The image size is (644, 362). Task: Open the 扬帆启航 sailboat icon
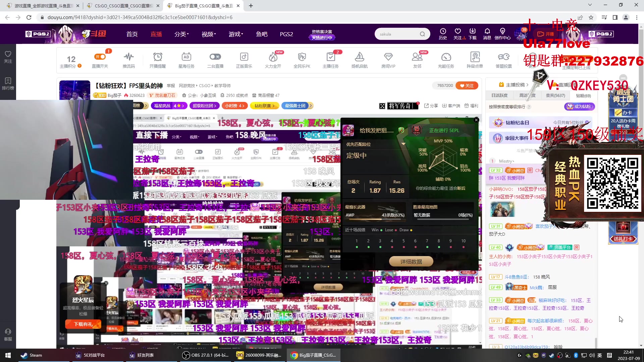[360, 57]
